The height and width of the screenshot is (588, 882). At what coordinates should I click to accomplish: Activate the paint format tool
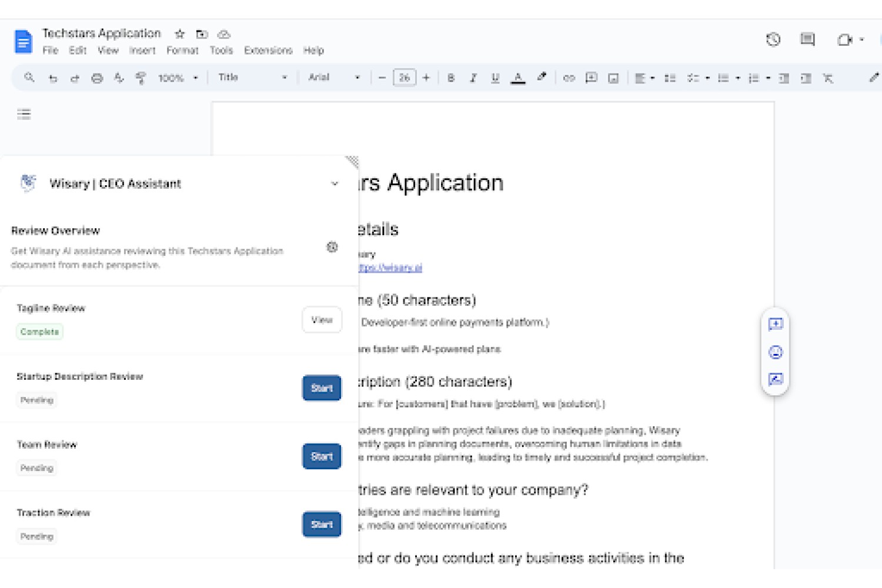[141, 78]
